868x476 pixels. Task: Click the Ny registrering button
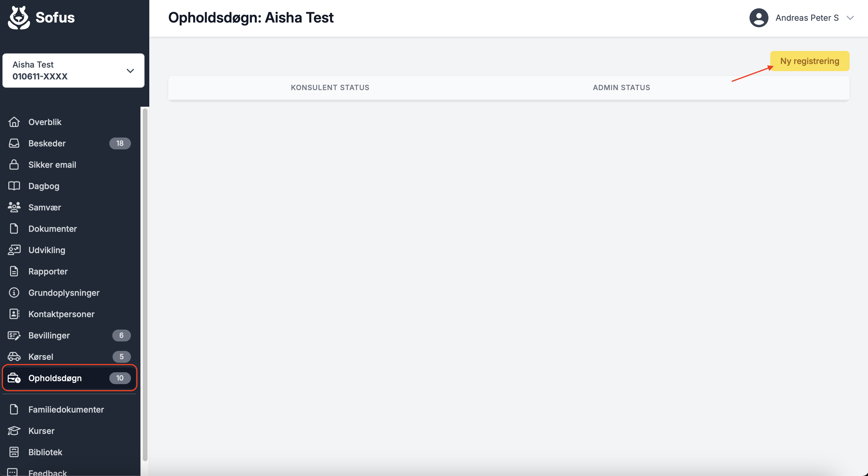809,61
